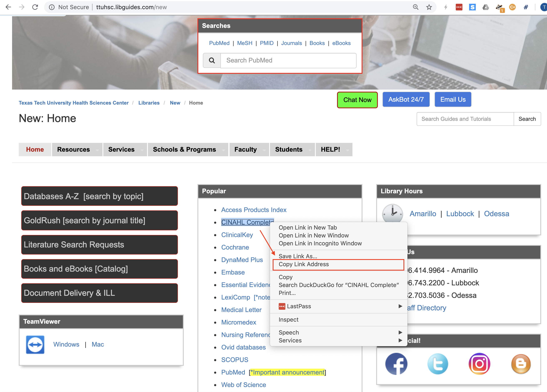Open Databases A-Z search by topic
This screenshot has height=392, width=547.
(99, 196)
